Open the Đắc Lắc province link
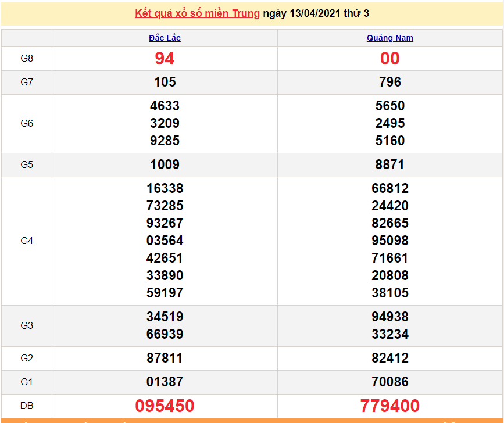Screen dimensions: 504x423 [165, 38]
